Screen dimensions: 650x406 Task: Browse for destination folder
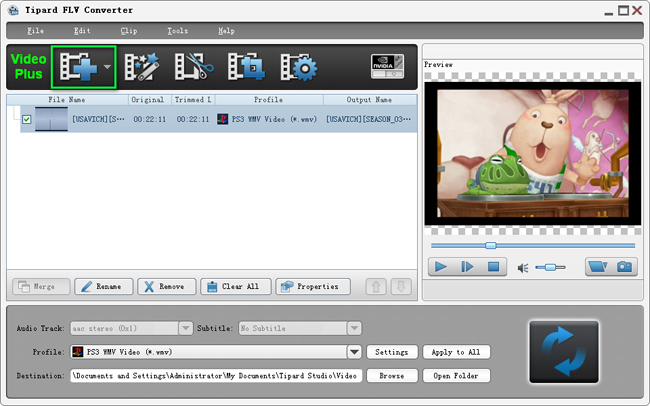(392, 376)
